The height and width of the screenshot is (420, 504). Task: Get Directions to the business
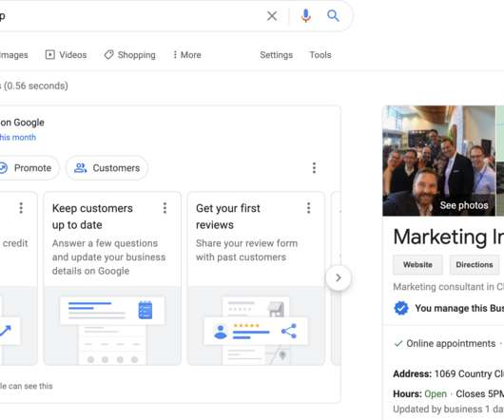point(475,264)
